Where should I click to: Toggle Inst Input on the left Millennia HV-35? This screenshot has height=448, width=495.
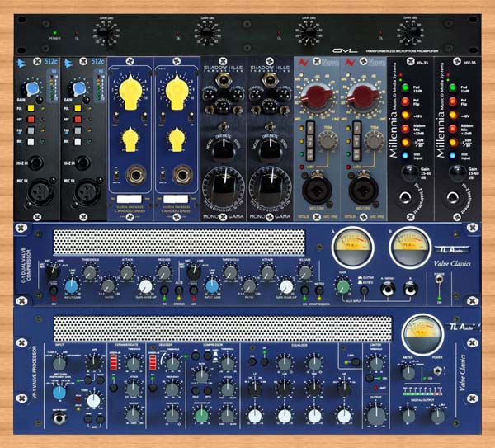pyautogui.click(x=405, y=155)
